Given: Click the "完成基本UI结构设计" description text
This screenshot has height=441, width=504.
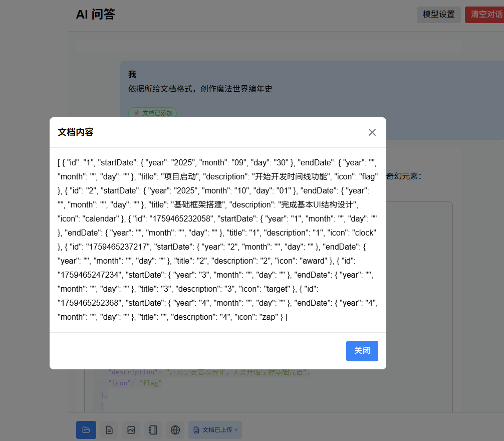Looking at the screenshot, I should pyautogui.click(x=317, y=205).
